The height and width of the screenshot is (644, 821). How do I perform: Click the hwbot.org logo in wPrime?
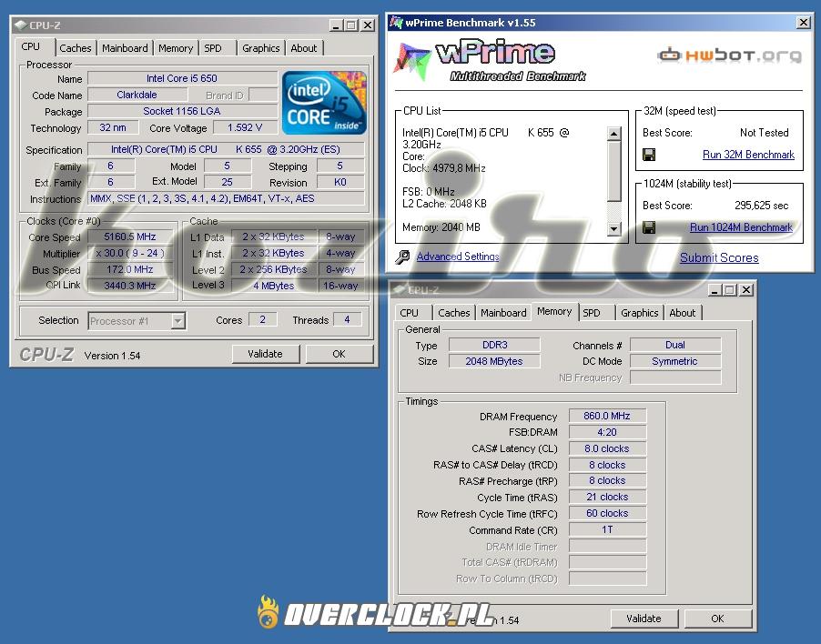[729, 55]
